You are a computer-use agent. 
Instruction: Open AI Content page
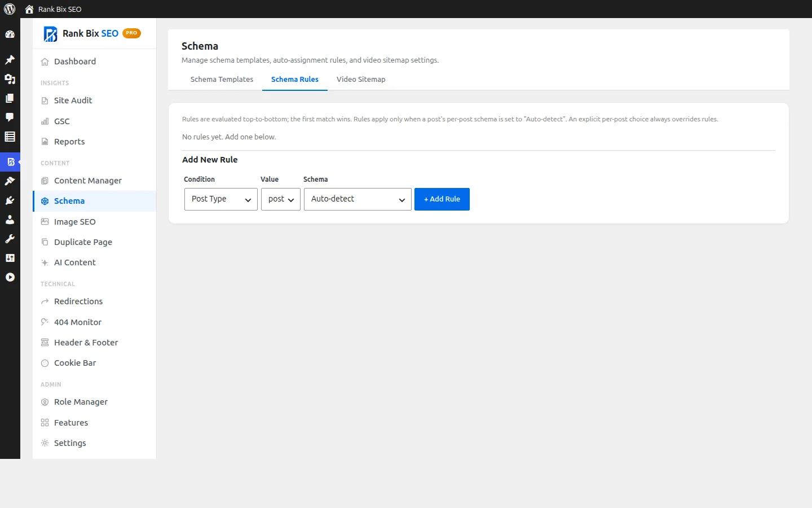point(95,262)
